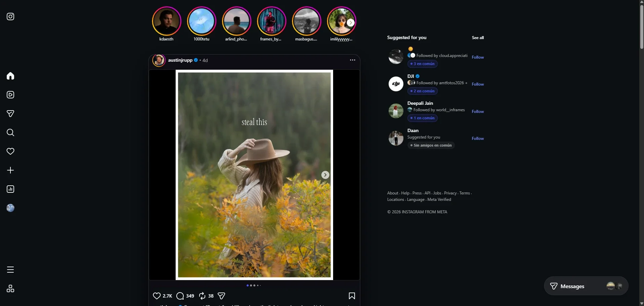Open the Language footer link

[416, 200]
